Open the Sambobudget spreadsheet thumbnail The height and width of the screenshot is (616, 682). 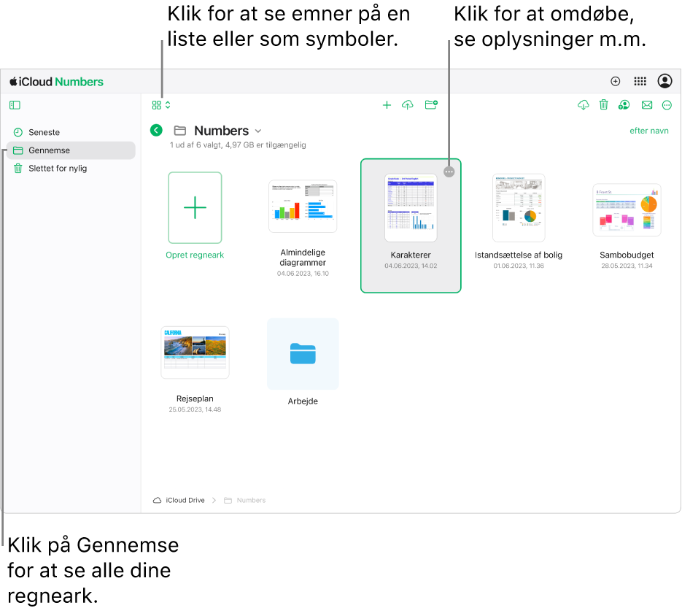[627, 209]
